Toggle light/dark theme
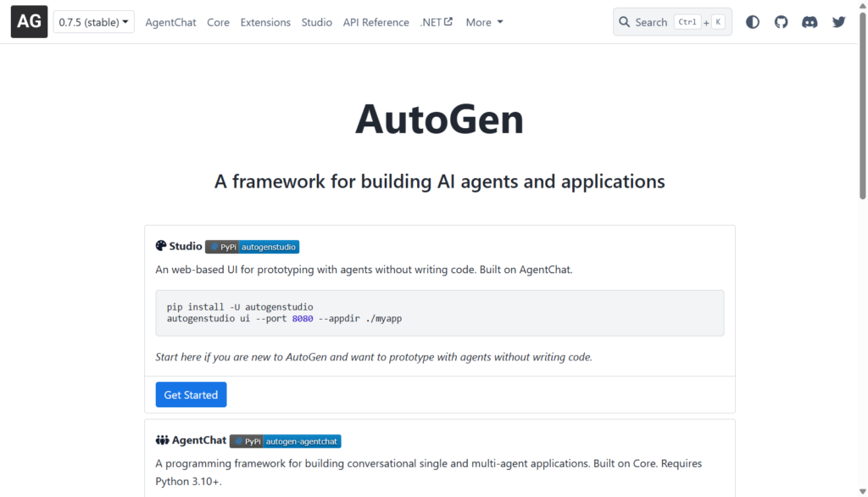This screenshot has width=868, height=497. tap(753, 22)
